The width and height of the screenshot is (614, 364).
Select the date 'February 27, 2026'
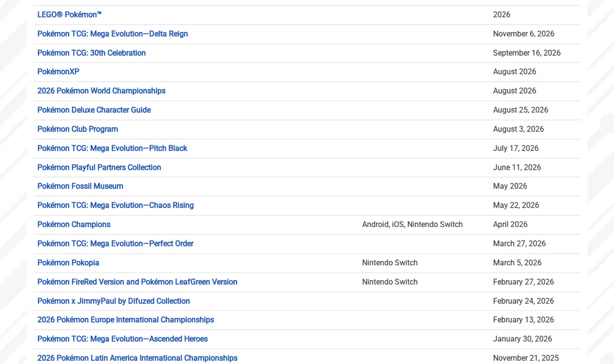(x=523, y=282)
